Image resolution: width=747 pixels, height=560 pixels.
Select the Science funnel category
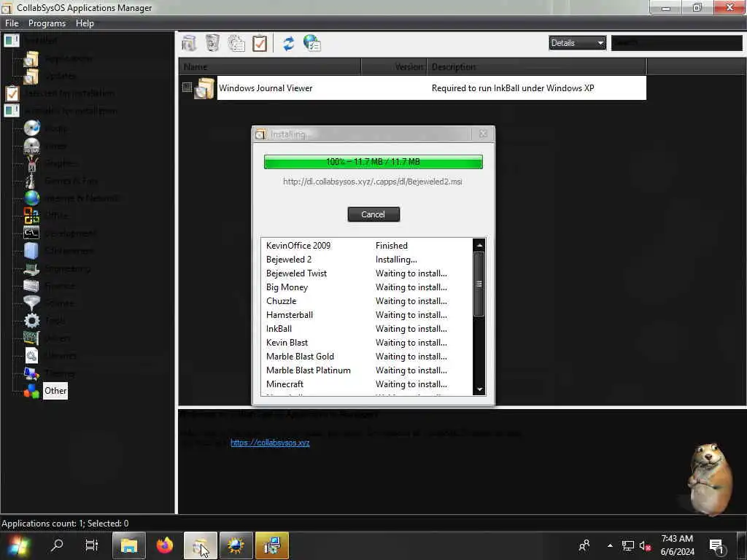tap(49, 303)
